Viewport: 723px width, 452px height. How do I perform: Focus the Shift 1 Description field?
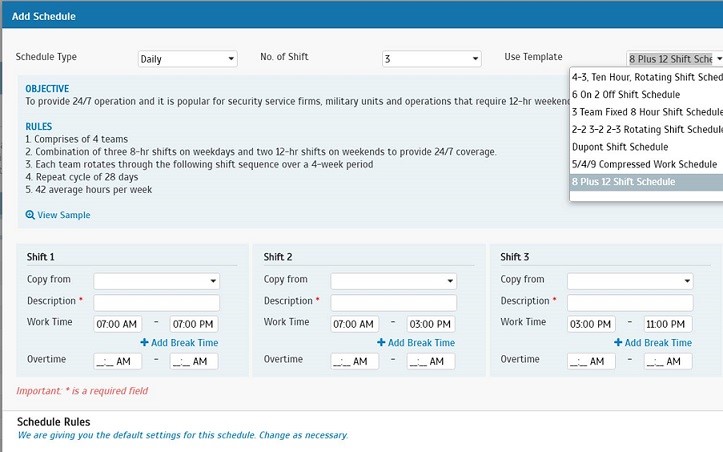(x=156, y=303)
